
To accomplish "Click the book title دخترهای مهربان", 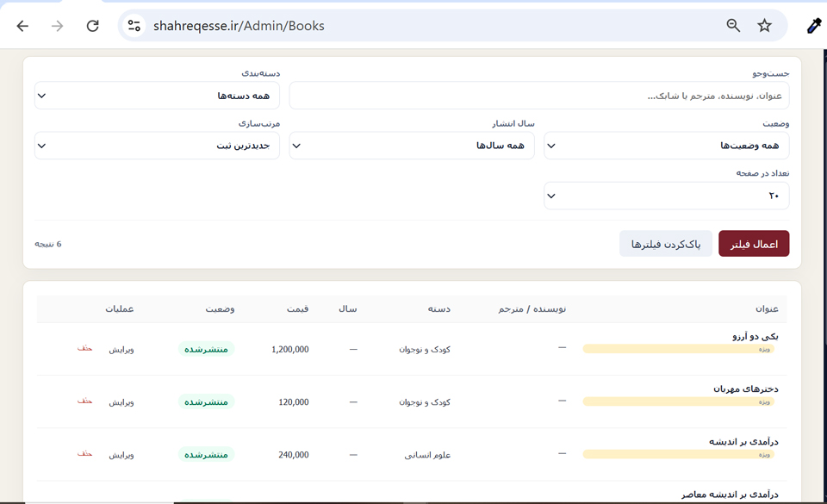I will coord(746,389).
